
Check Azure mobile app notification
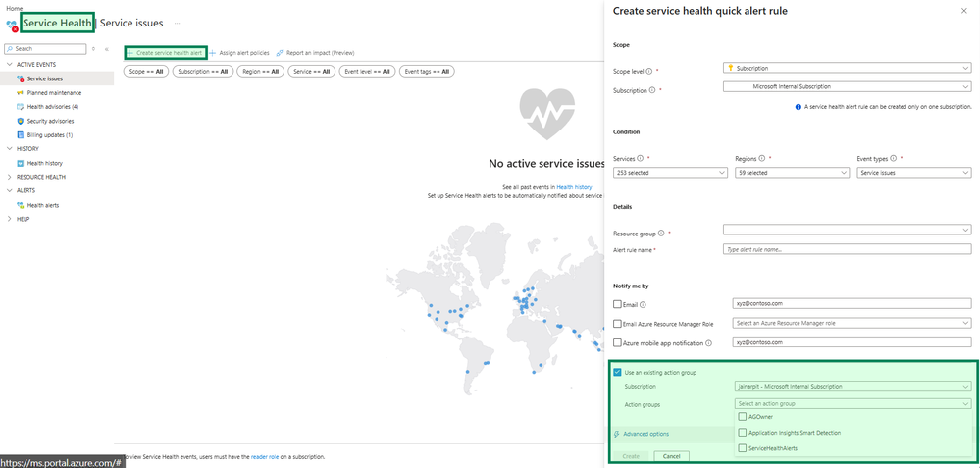point(617,343)
